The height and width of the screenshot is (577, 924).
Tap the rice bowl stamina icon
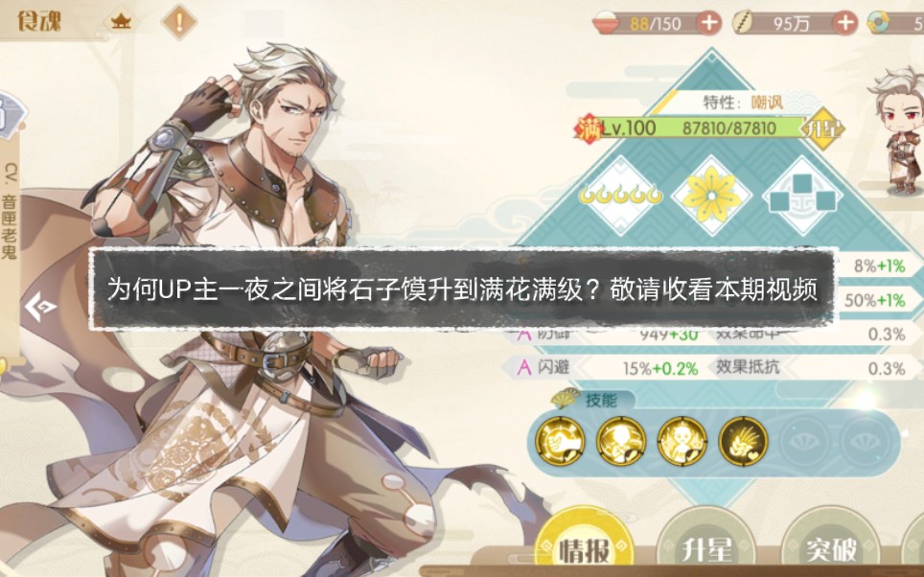(x=607, y=24)
